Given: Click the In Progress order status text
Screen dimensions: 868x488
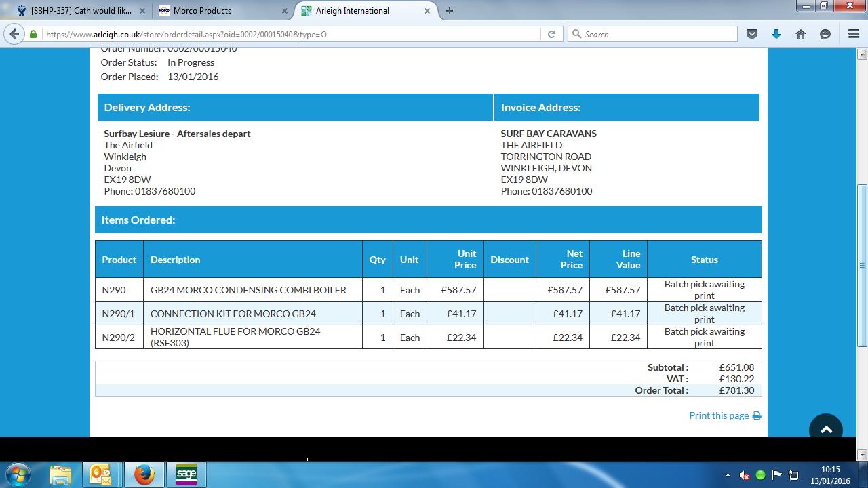Looking at the screenshot, I should (x=191, y=62).
